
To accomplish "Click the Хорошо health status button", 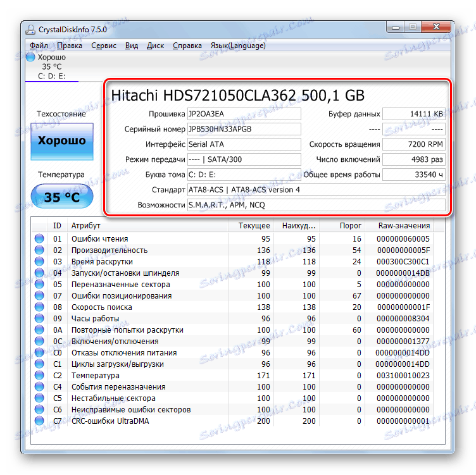I will point(62,141).
